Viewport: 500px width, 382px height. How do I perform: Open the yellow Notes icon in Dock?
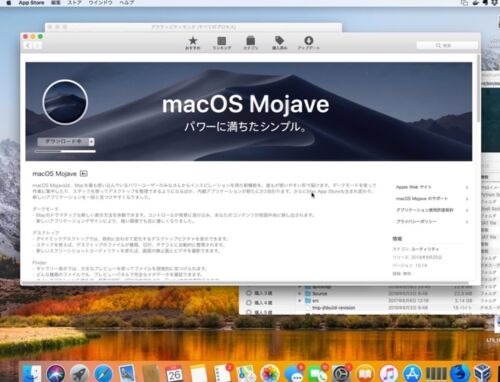coord(199,373)
